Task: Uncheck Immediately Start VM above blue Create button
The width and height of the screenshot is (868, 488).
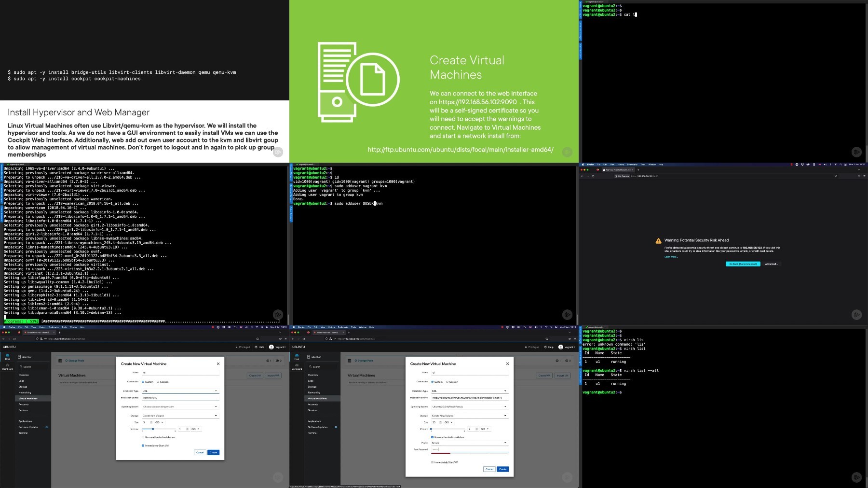Action: [x=143, y=446]
